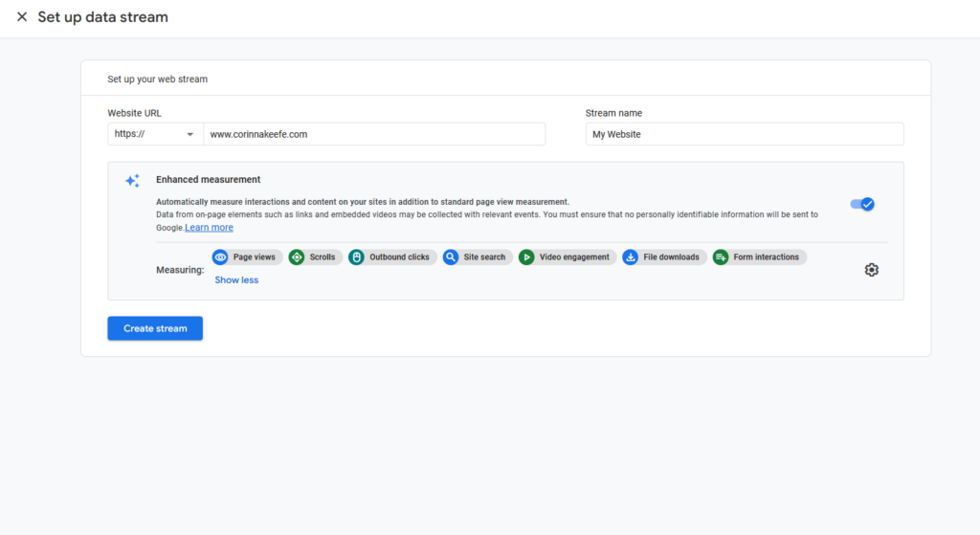Open enhanced measurement settings gear
The height and width of the screenshot is (535, 980).
[x=871, y=270]
